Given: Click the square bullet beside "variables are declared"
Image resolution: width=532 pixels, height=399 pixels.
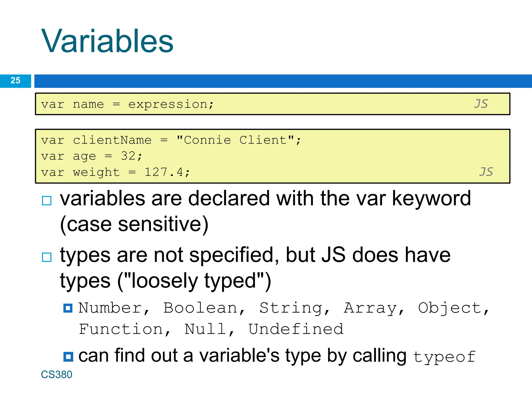Looking at the screenshot, I should pyautogui.click(x=47, y=201).
